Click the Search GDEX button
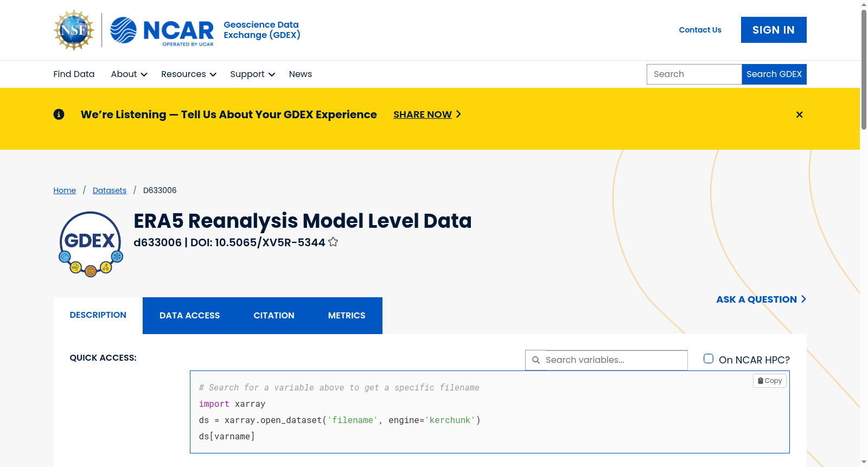 [x=774, y=74]
